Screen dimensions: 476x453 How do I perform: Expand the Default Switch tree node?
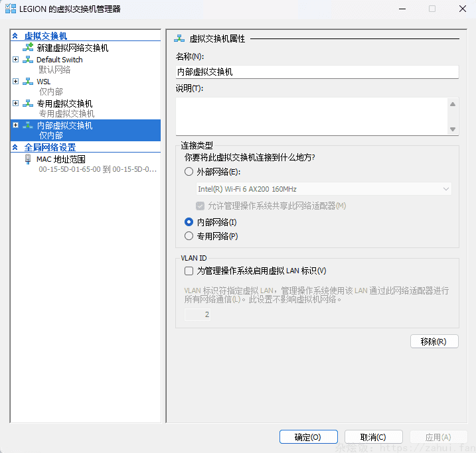(16, 60)
